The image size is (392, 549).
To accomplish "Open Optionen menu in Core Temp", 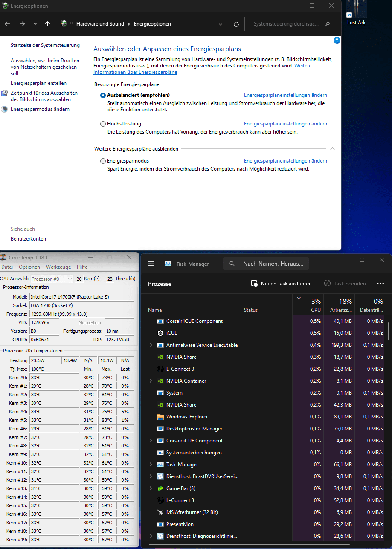I will click(x=29, y=267).
